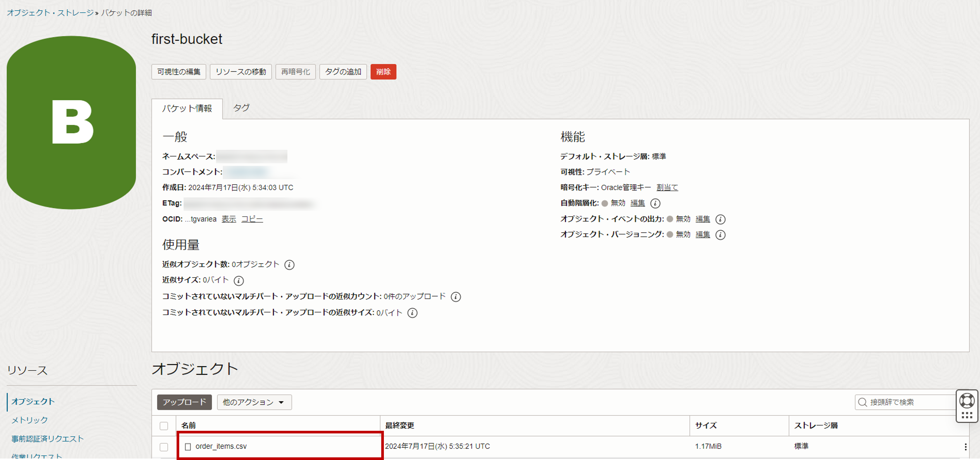Click the OCID コピー link
The image size is (980, 460).
(x=252, y=219)
